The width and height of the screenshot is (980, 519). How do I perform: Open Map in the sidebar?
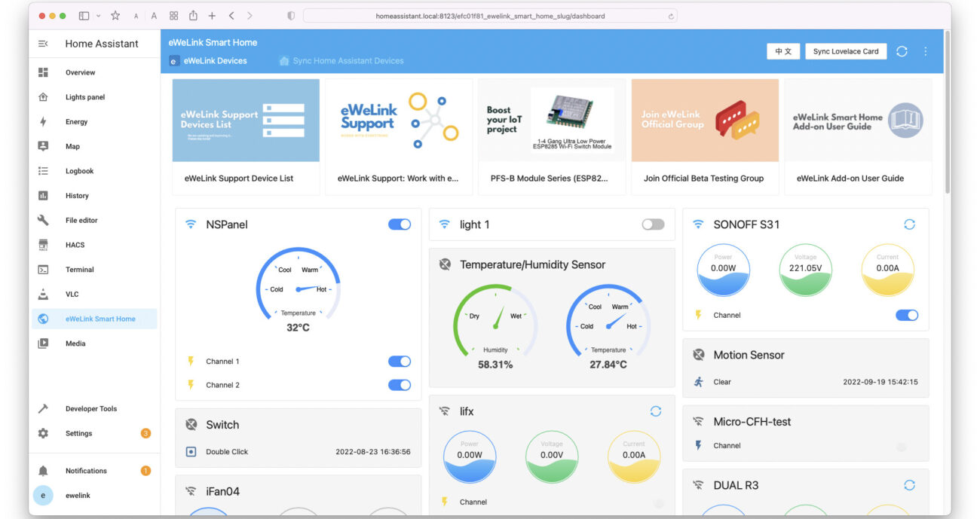tap(94, 146)
